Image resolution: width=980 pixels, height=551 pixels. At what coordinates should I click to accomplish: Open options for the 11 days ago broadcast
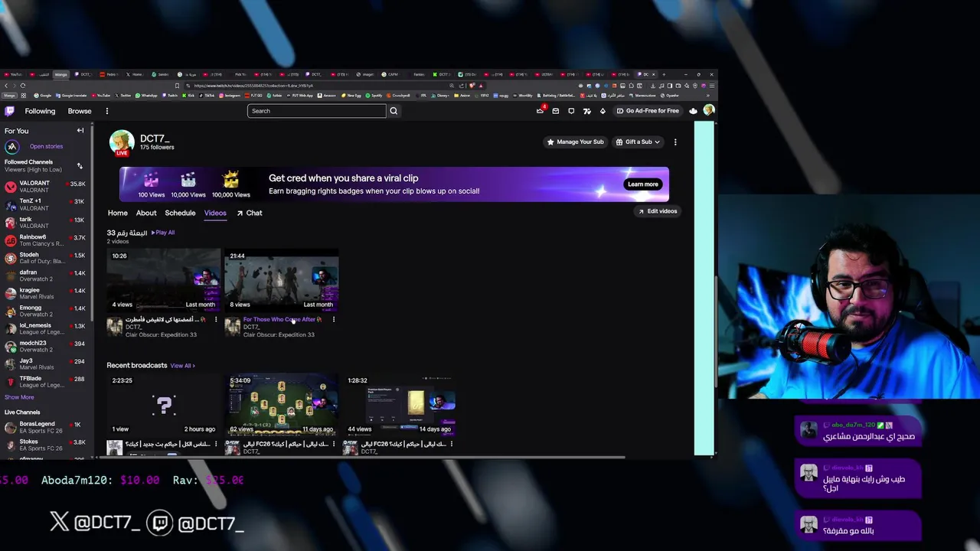coord(333,444)
